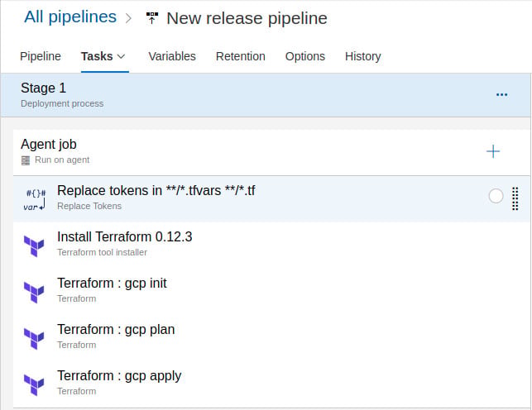Screen dimensions: 532x410
Task: Add a task with the plus icon
Action: 493,151
